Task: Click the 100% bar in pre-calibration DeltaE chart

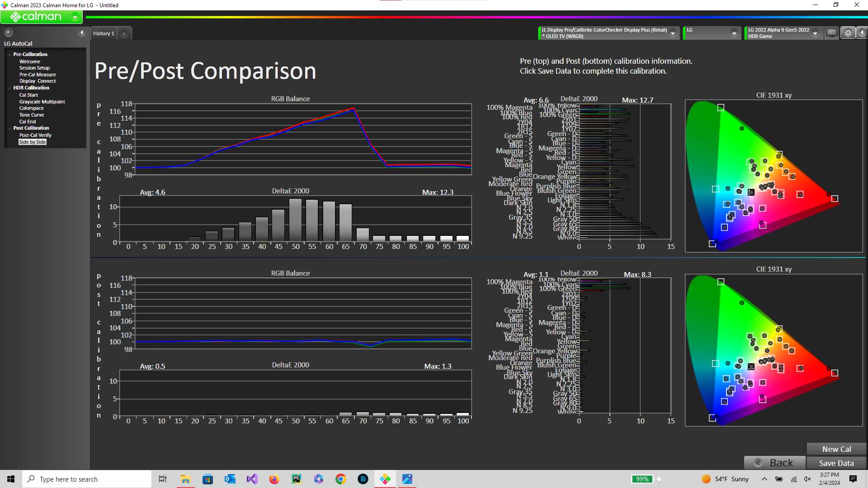Action: [x=462, y=238]
